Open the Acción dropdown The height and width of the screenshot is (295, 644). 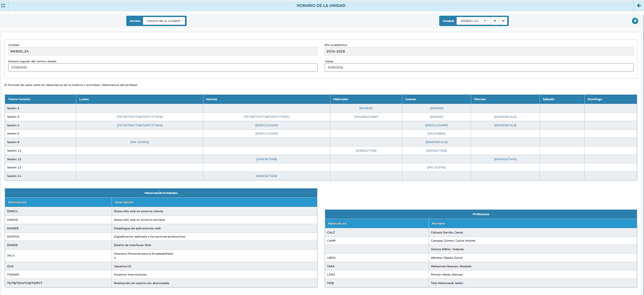click(x=182, y=21)
